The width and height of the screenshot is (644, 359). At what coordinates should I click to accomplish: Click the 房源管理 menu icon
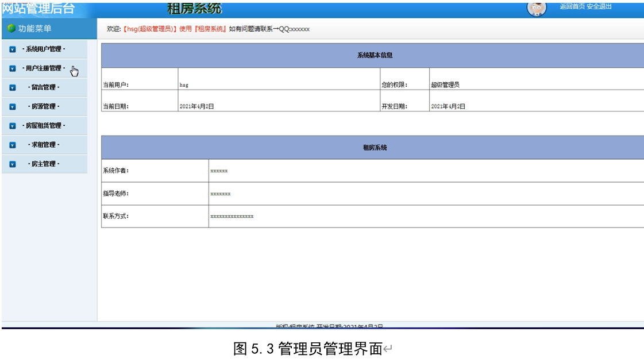tap(14, 106)
